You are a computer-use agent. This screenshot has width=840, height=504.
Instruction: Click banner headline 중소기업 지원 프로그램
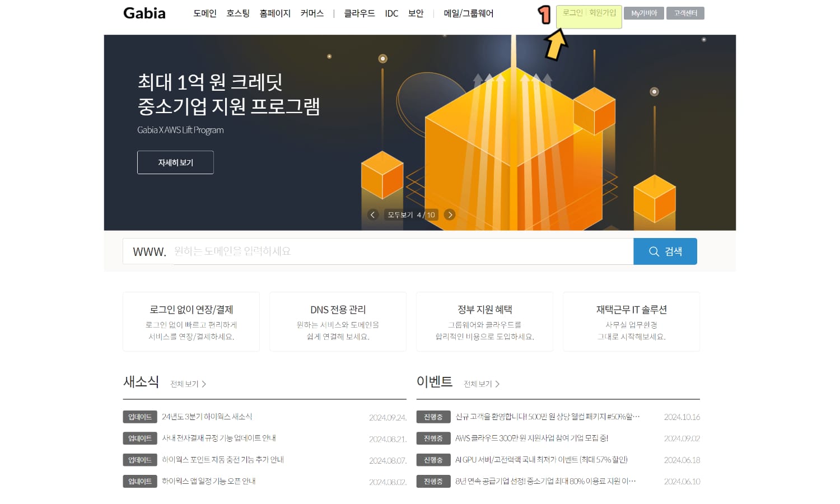click(x=228, y=106)
